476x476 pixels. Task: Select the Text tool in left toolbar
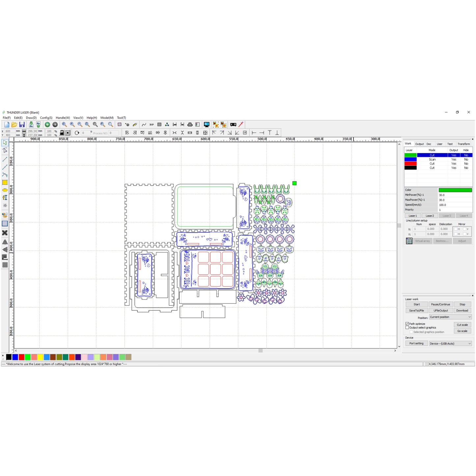tap(5, 198)
